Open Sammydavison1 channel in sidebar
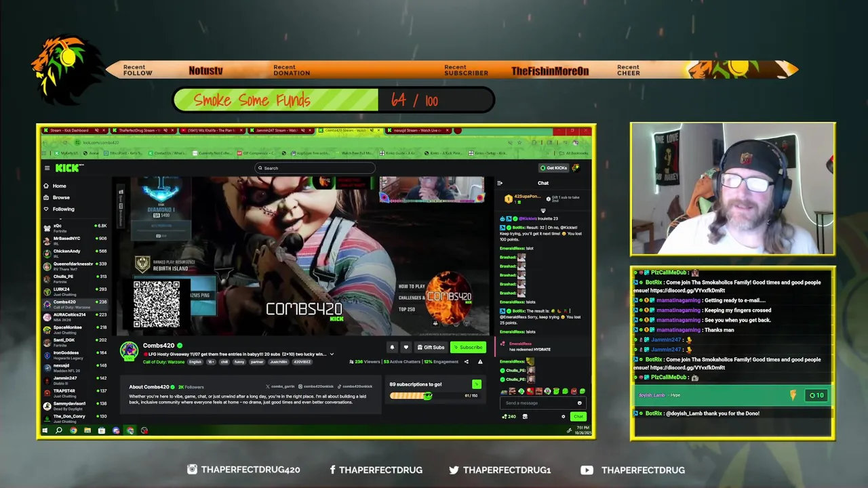868x488 pixels. tap(75, 405)
